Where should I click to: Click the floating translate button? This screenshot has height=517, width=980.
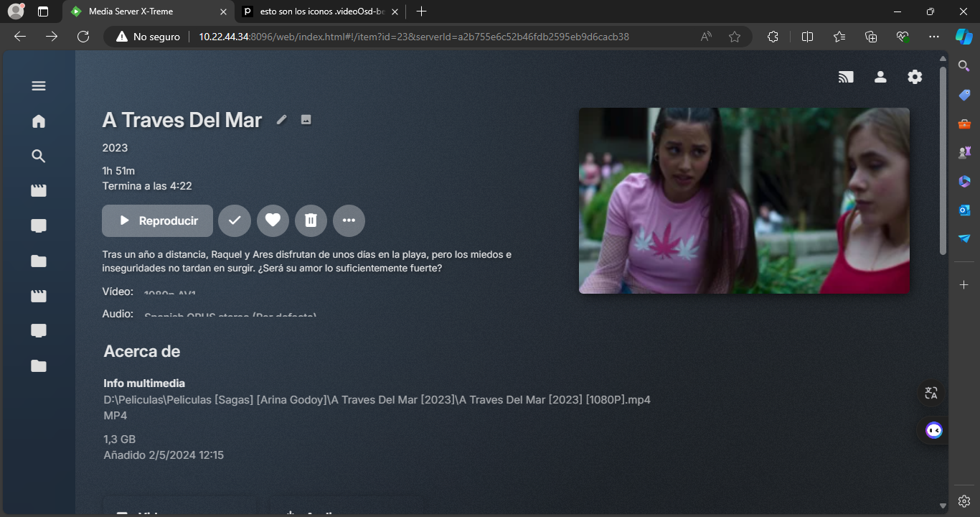(x=931, y=393)
